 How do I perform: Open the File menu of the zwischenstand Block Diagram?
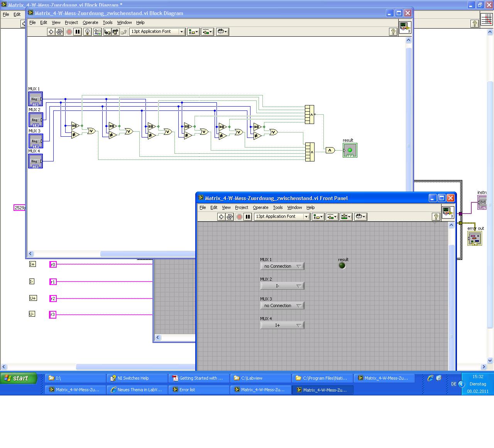pyautogui.click(x=32, y=22)
